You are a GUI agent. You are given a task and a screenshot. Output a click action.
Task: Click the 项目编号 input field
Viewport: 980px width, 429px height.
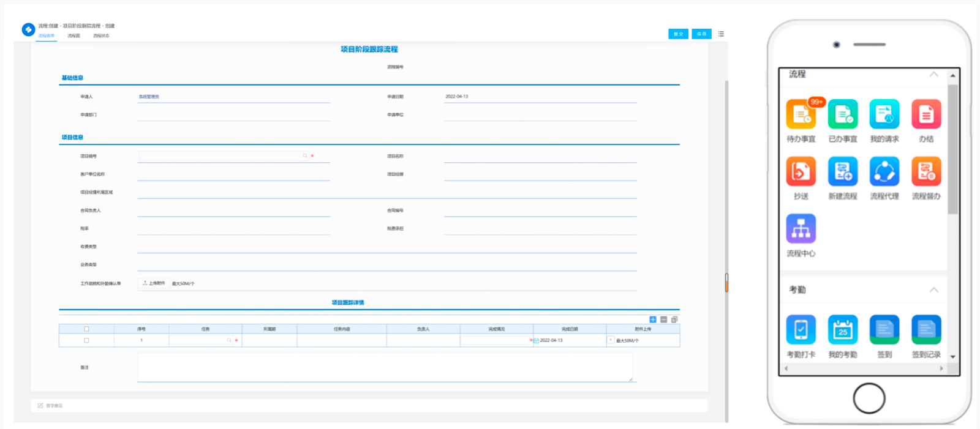[x=224, y=156]
